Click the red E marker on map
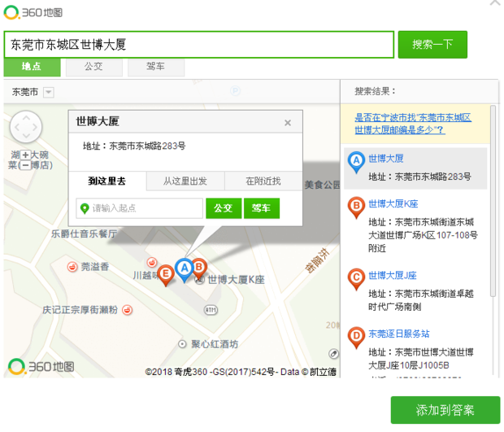Screen dimensions: 504x432 pyautogui.click(x=166, y=275)
